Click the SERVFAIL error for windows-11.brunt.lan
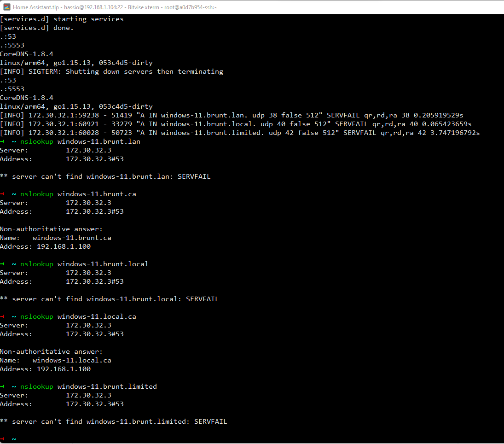The image size is (504, 444). (x=194, y=176)
